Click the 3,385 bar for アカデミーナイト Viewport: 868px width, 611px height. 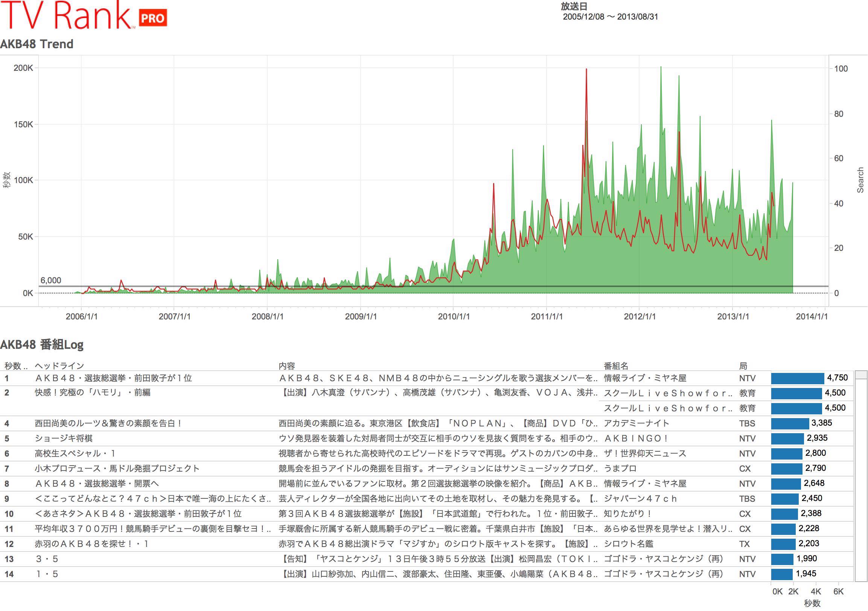pyautogui.click(x=790, y=423)
